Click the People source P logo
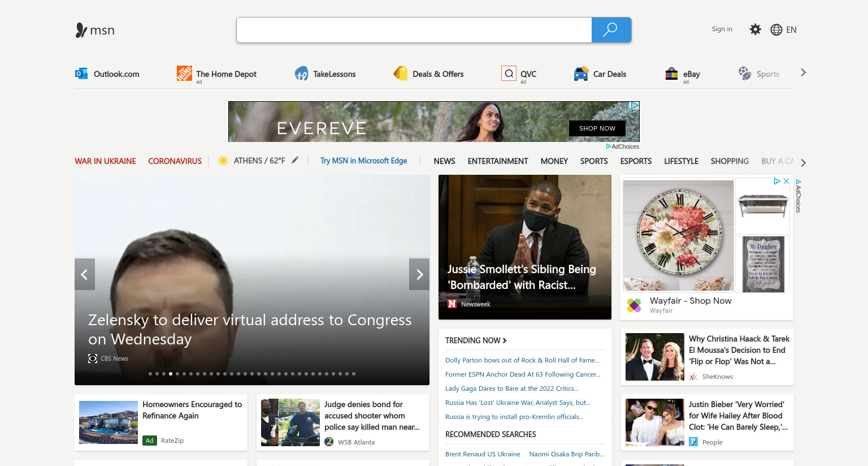The height and width of the screenshot is (466, 868). (x=693, y=442)
